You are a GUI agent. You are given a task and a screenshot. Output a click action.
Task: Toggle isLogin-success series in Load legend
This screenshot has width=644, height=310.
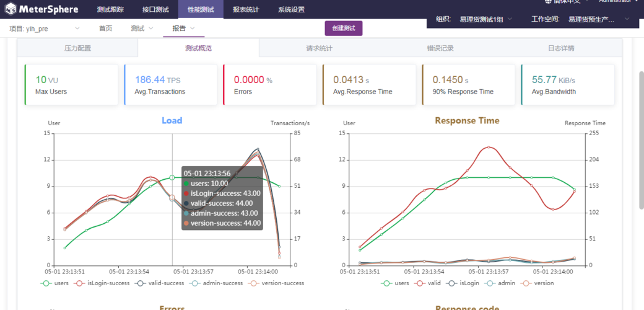102,283
